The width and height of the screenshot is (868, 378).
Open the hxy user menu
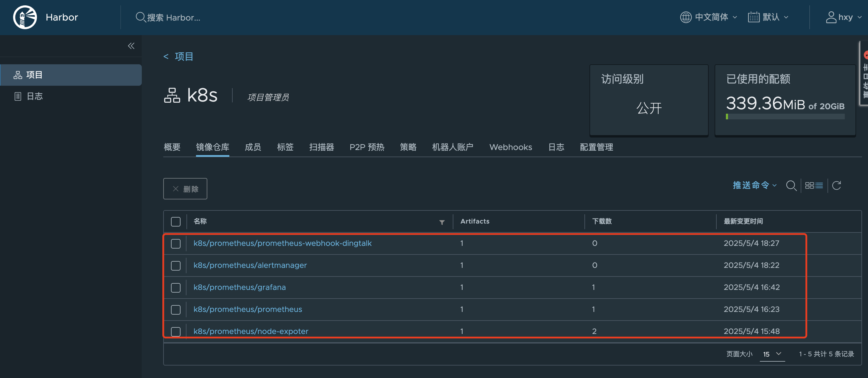[x=844, y=17]
